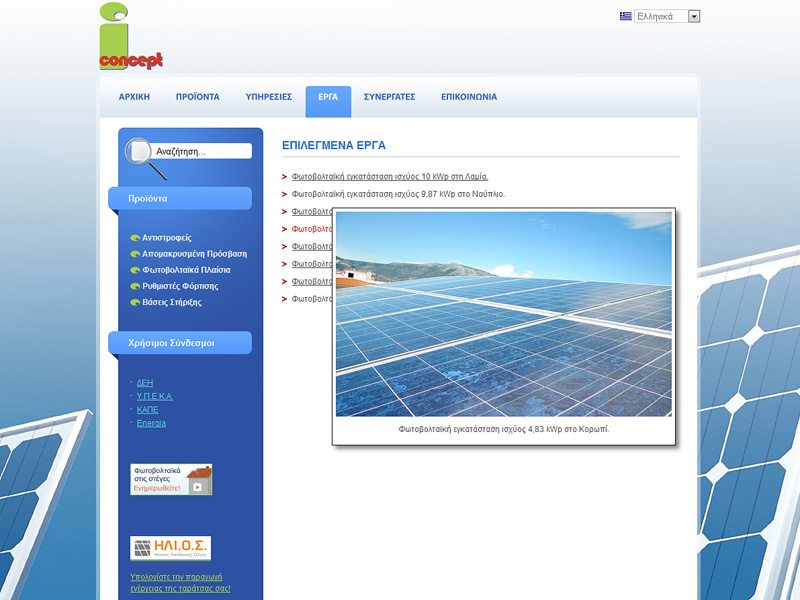Screen dimensions: 800x600
Task: Open the Υπολογίστε την παραγωγή ενέργειας link
Action: 180,583
